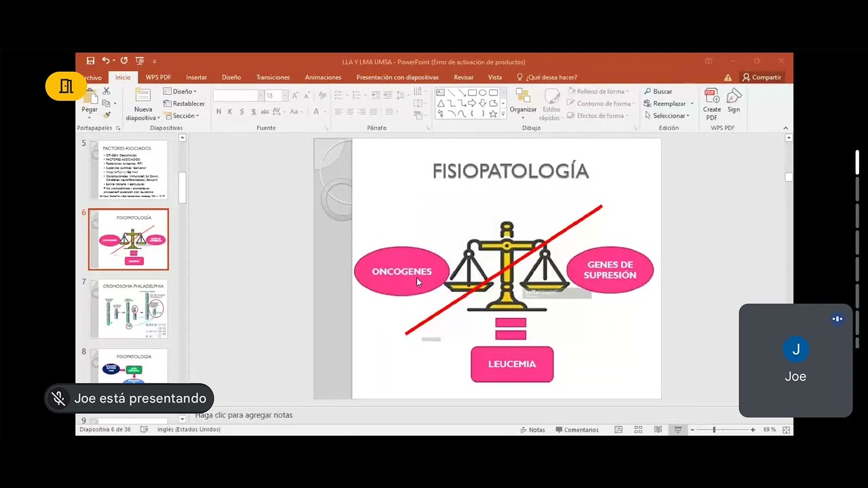Save the presentation with the floppy icon

(x=91, y=61)
